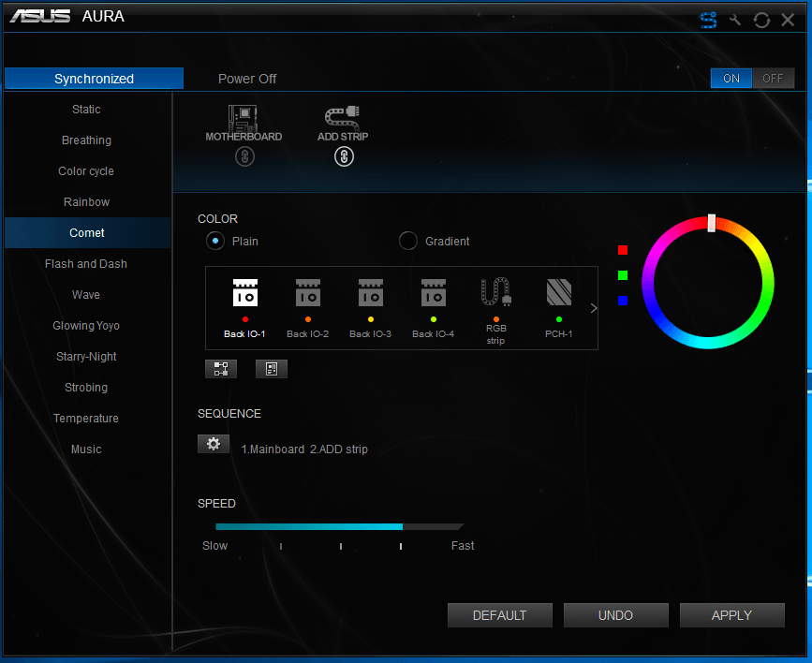Select the Back IO-4 LED zone

[433, 308]
